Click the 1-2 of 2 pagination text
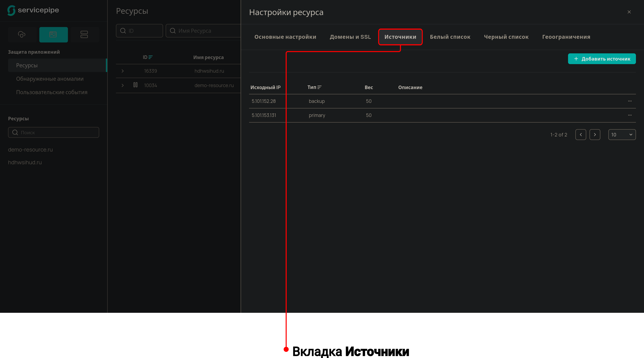 coord(558,135)
